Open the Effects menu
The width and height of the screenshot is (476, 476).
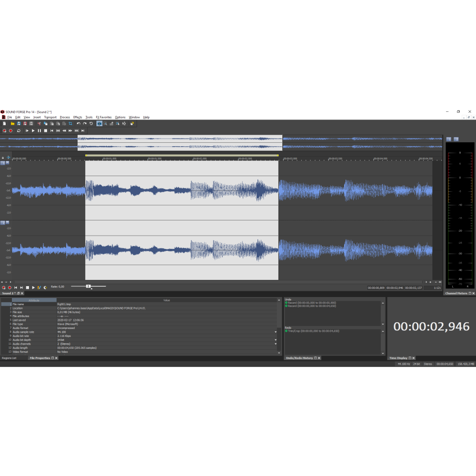click(x=78, y=117)
